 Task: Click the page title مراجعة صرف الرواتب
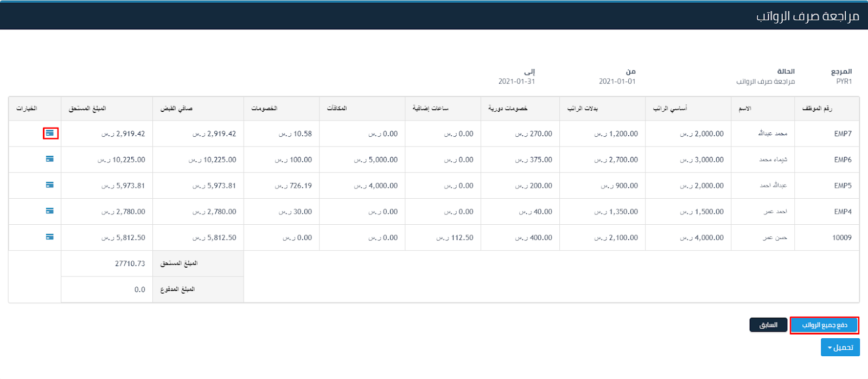tap(807, 16)
